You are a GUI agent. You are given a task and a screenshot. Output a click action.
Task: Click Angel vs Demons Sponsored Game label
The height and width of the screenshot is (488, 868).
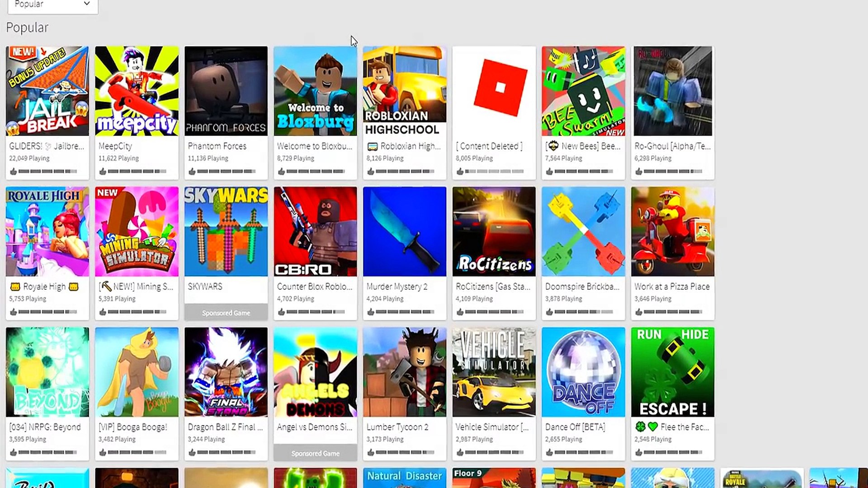coord(315,453)
